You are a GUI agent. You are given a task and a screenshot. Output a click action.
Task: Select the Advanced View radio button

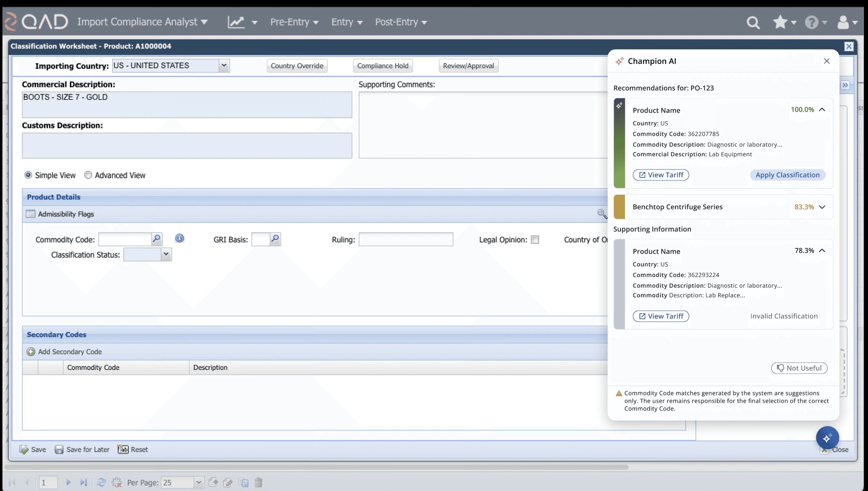[x=88, y=175]
